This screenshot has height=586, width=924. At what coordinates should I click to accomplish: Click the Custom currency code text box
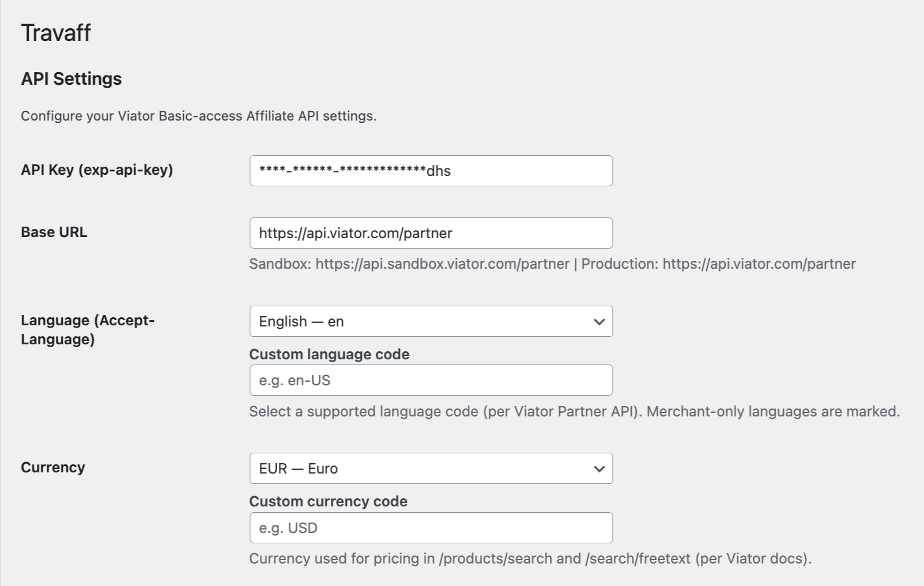(x=430, y=527)
